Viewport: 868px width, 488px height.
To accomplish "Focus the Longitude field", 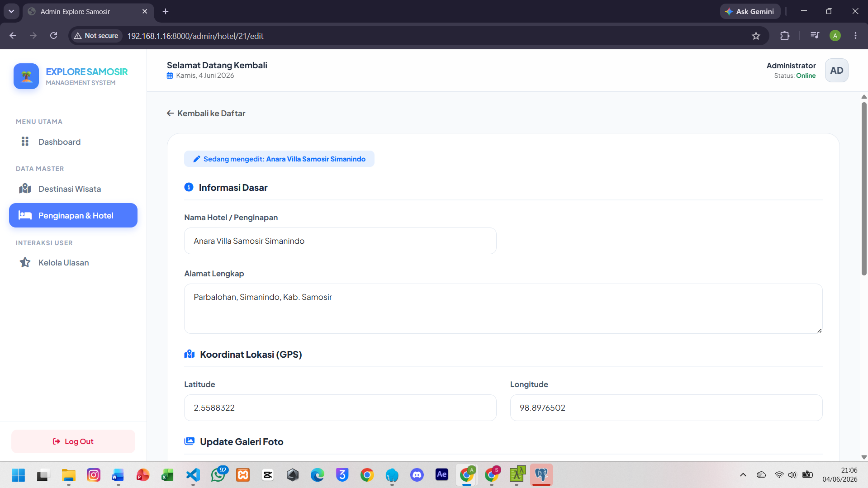I will pos(666,407).
